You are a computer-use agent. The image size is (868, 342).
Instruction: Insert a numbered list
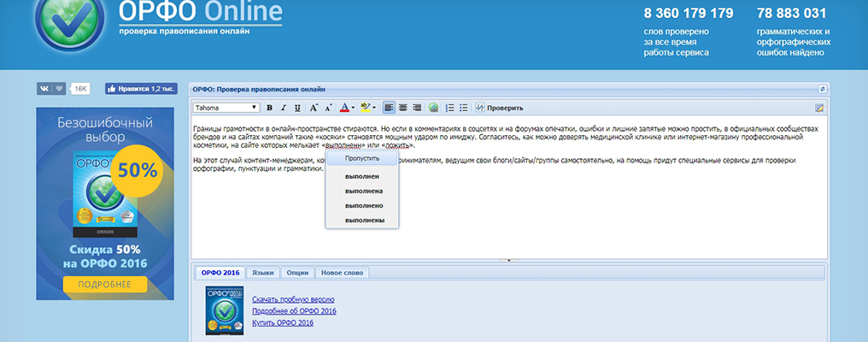[x=450, y=108]
